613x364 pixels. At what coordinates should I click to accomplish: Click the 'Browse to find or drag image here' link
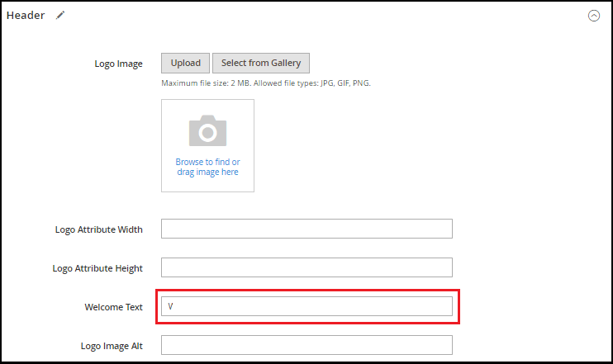click(x=207, y=167)
